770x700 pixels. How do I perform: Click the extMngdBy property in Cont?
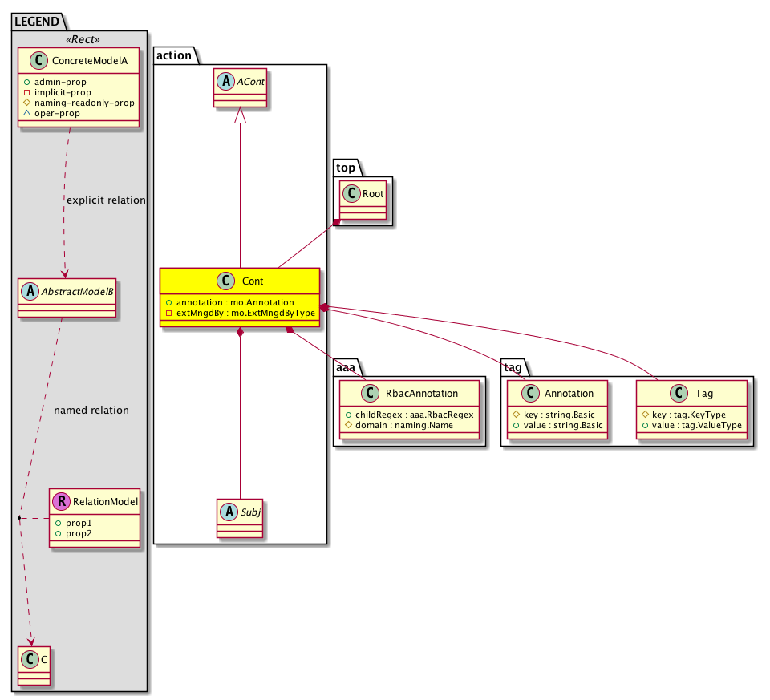tap(241, 313)
